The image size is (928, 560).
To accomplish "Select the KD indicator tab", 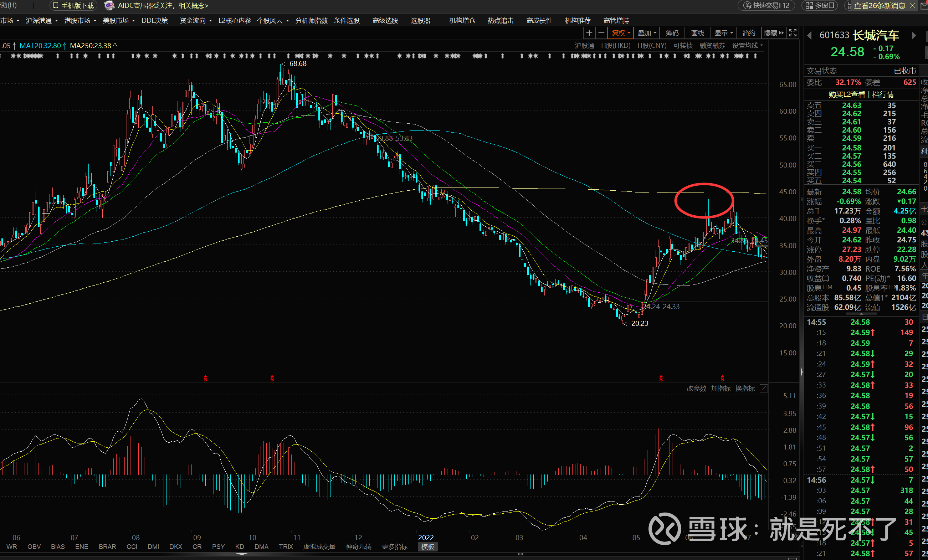I will coord(239,546).
